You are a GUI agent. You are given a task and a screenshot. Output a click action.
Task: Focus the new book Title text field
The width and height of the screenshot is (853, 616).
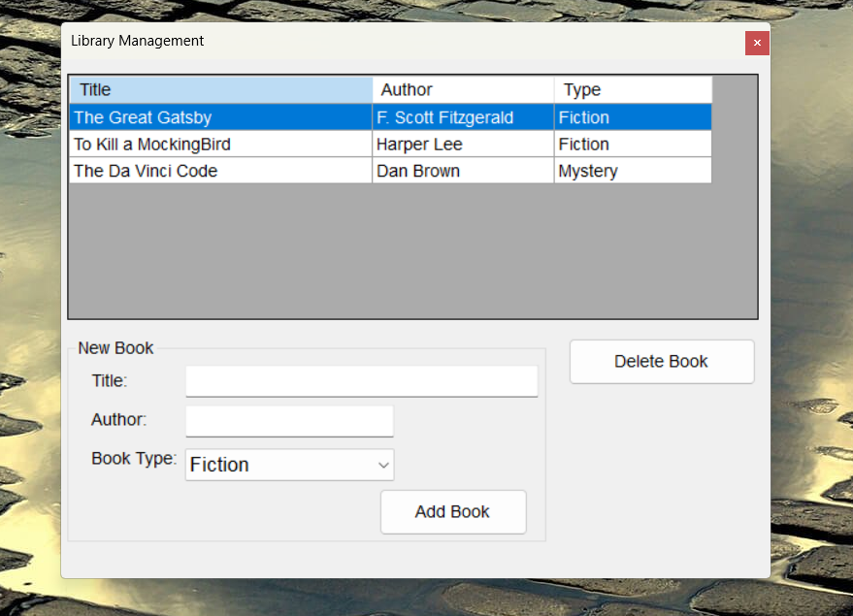point(361,381)
